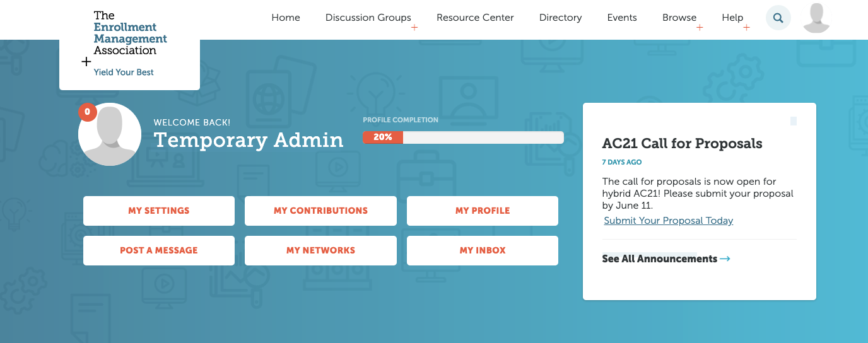Click See All Announcements link
Viewport: 868px width, 343px height.
pos(659,259)
